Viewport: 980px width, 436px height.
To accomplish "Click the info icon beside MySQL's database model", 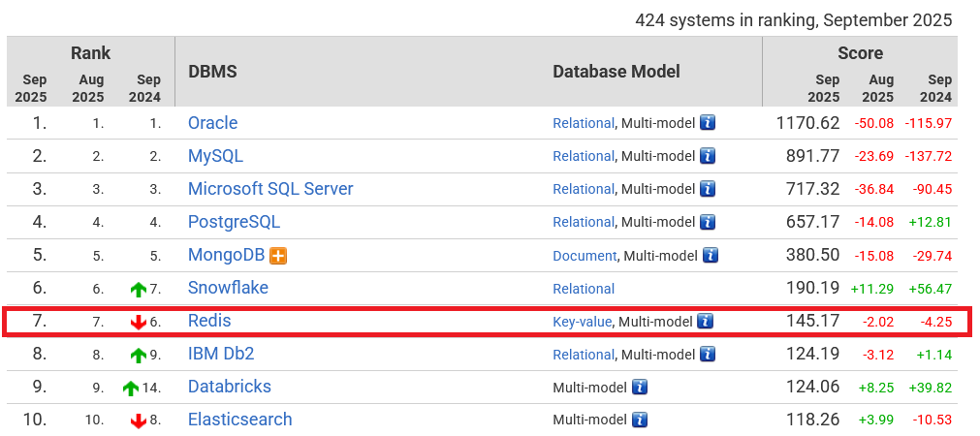I will [x=708, y=156].
